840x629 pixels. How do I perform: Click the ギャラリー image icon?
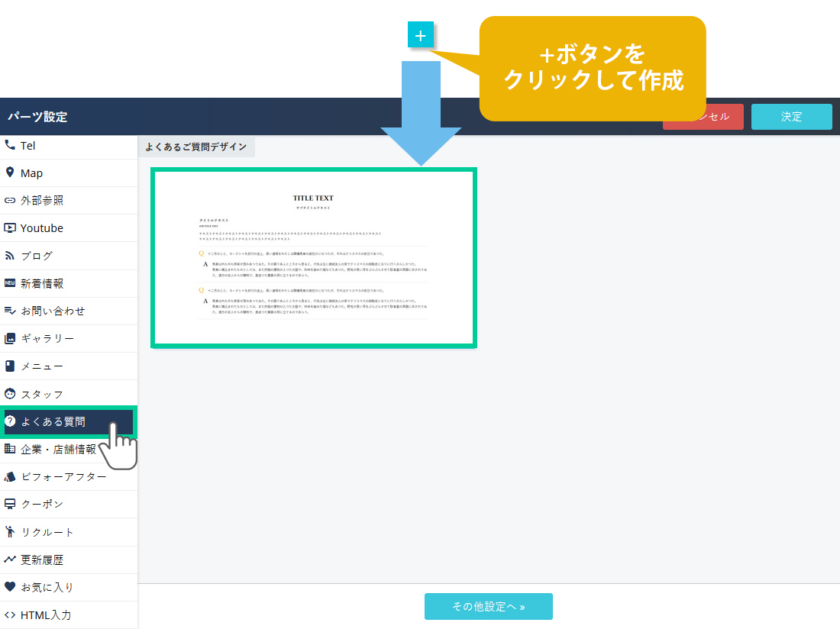[10, 338]
